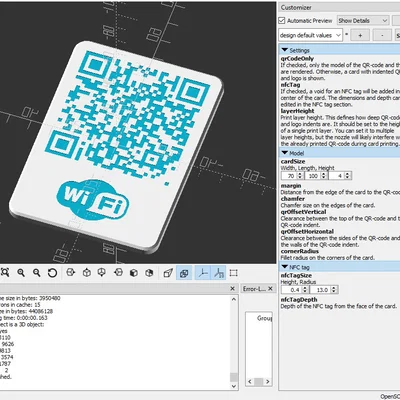Click the nfcTag parameter label
Image resolution: width=400 pixels, height=400 pixels.
[x=290, y=85]
